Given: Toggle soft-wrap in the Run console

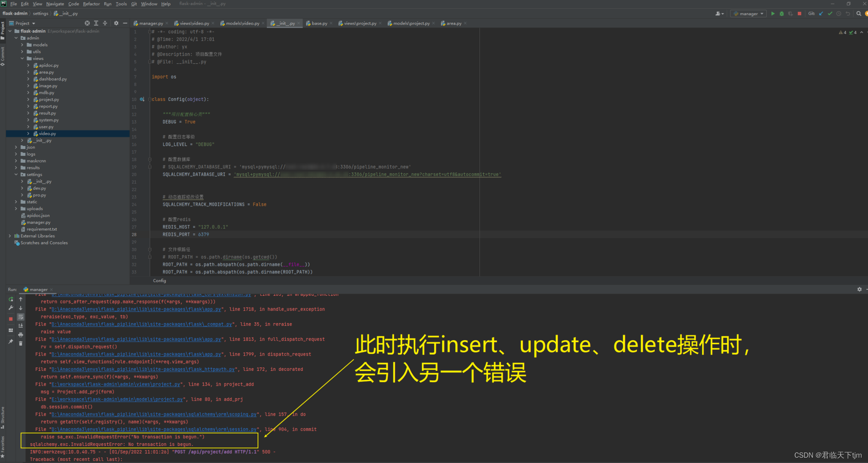Looking at the screenshot, I should click(x=21, y=317).
